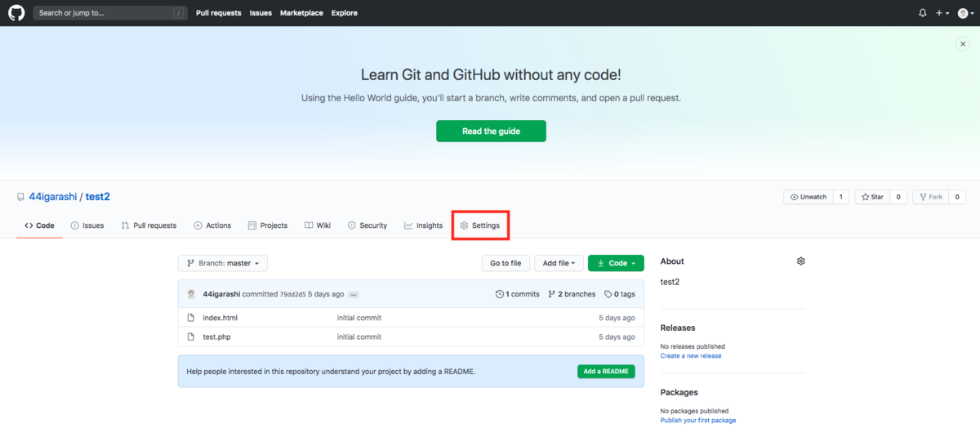Select the Code tab

coord(39,225)
